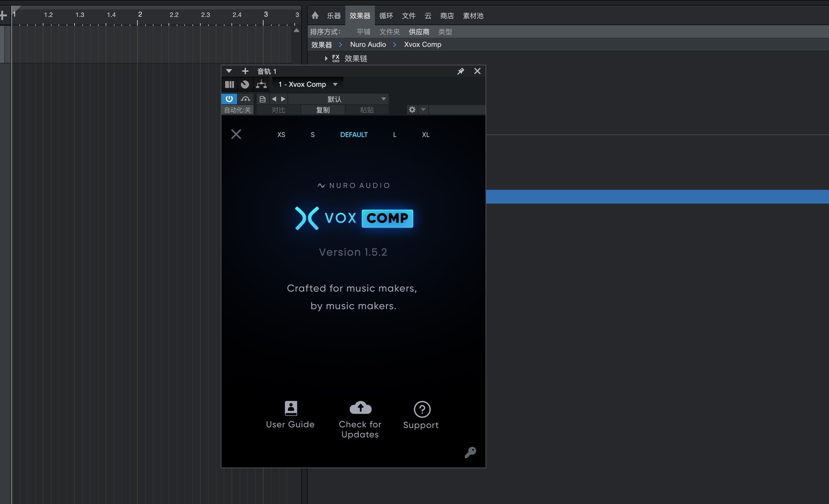Click the home icon in browser
829x504 pixels.
(315, 16)
